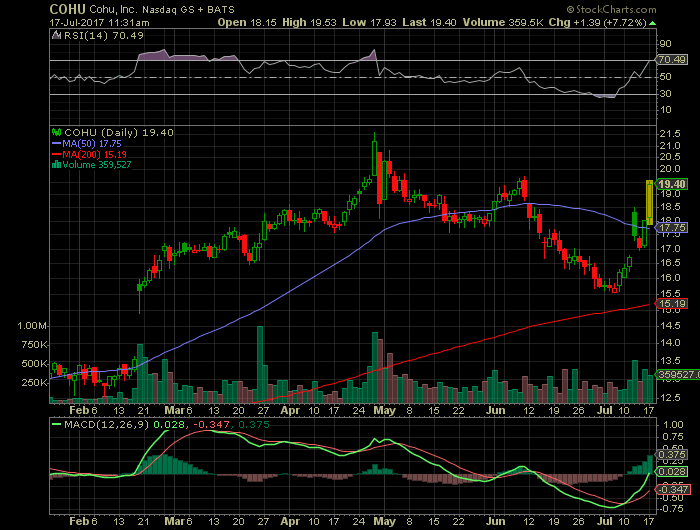Click the highlighted latest candlestick
Image resolution: width=700 pixels, height=530 pixels.
pos(649,202)
